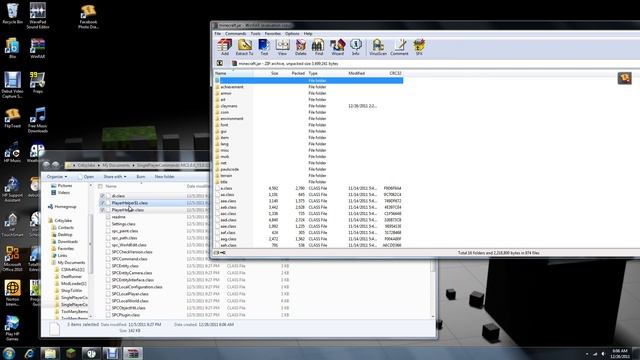Click Extract To in WinRAR toolbar
This screenshot has width=640, height=360.
pos(244,47)
